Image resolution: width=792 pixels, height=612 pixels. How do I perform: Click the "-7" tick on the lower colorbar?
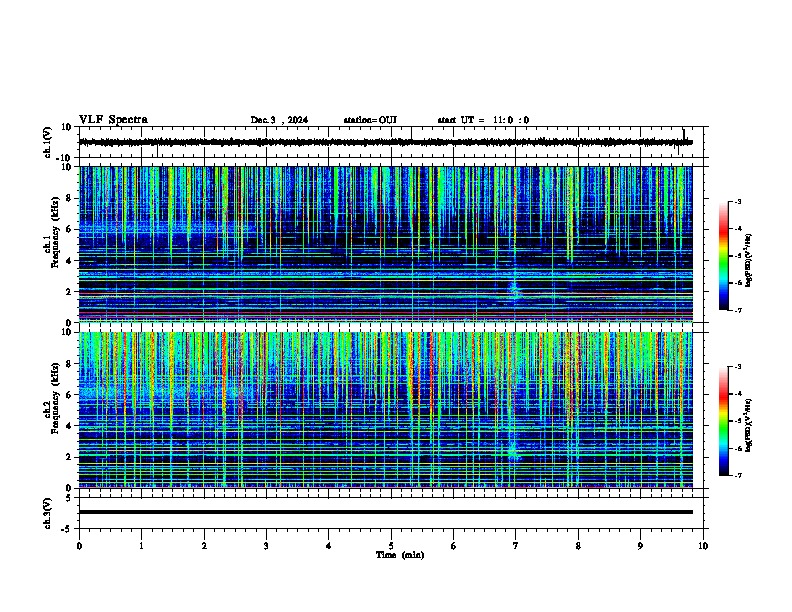point(737,476)
